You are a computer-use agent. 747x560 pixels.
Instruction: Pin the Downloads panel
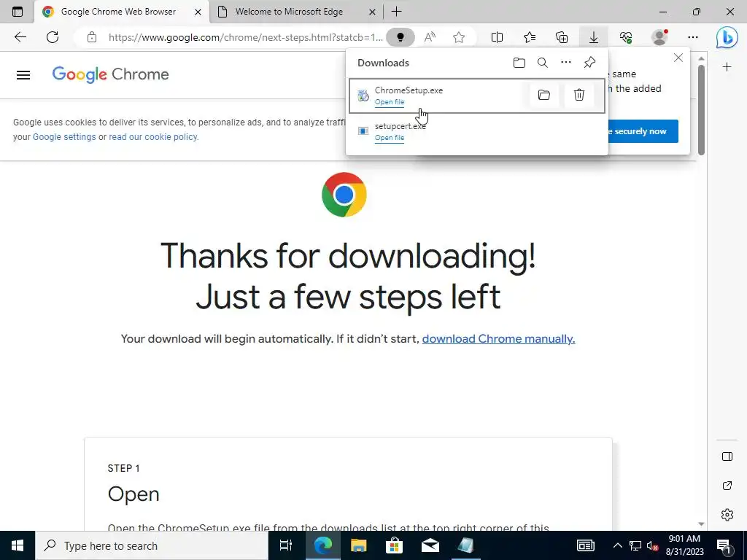(589, 63)
